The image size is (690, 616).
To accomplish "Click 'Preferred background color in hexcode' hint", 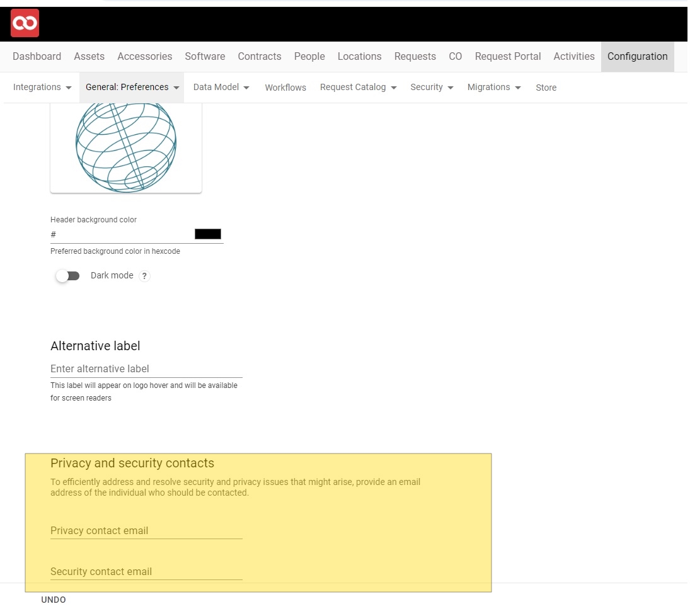I will [x=115, y=251].
